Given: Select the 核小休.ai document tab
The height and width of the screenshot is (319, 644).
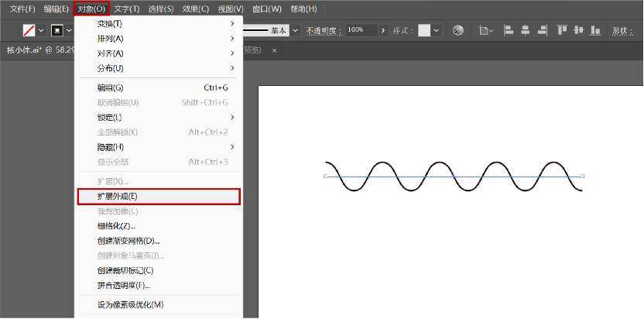Looking at the screenshot, I should pyautogui.click(x=39, y=50).
